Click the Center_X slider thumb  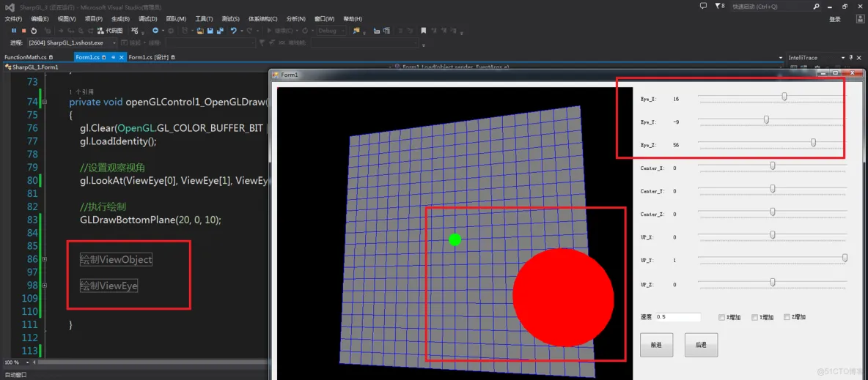point(773,165)
